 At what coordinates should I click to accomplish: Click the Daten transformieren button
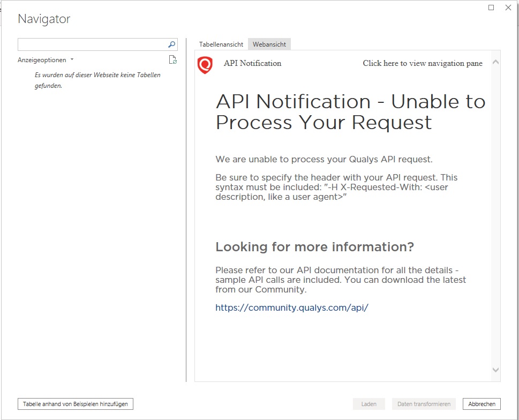tap(424, 404)
